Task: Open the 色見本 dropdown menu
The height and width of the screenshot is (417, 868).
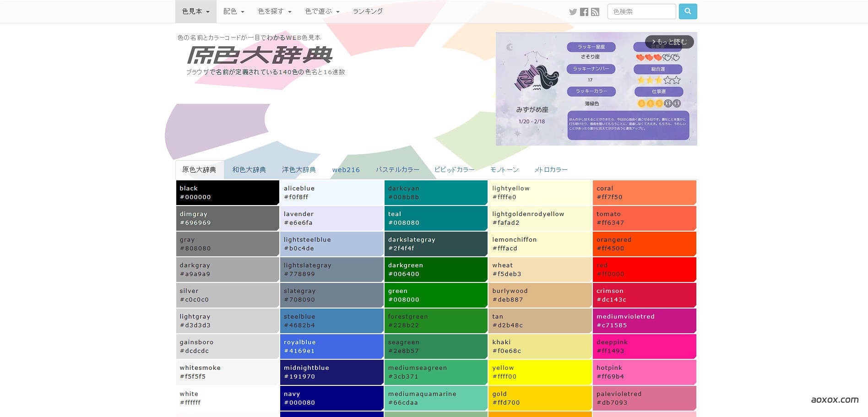Action: tap(195, 11)
